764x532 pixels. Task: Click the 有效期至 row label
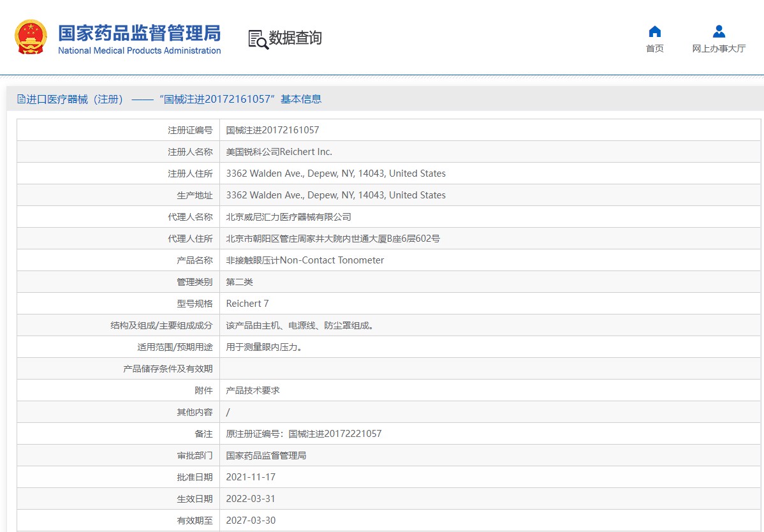[195, 521]
